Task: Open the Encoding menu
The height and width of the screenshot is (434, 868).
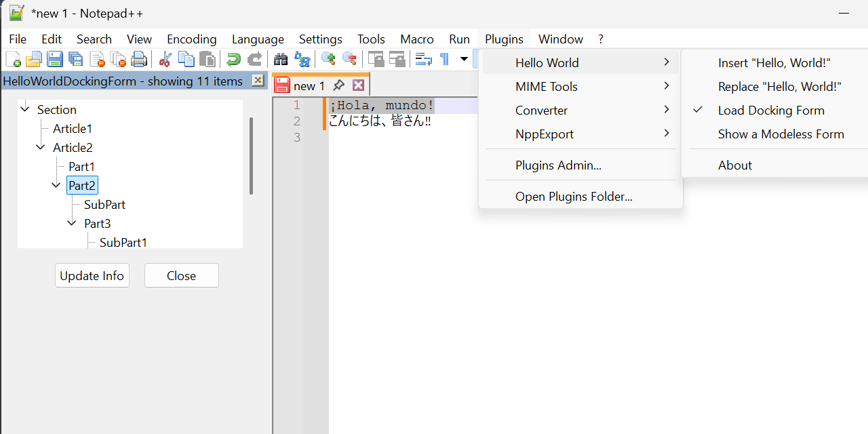Action: pos(192,39)
